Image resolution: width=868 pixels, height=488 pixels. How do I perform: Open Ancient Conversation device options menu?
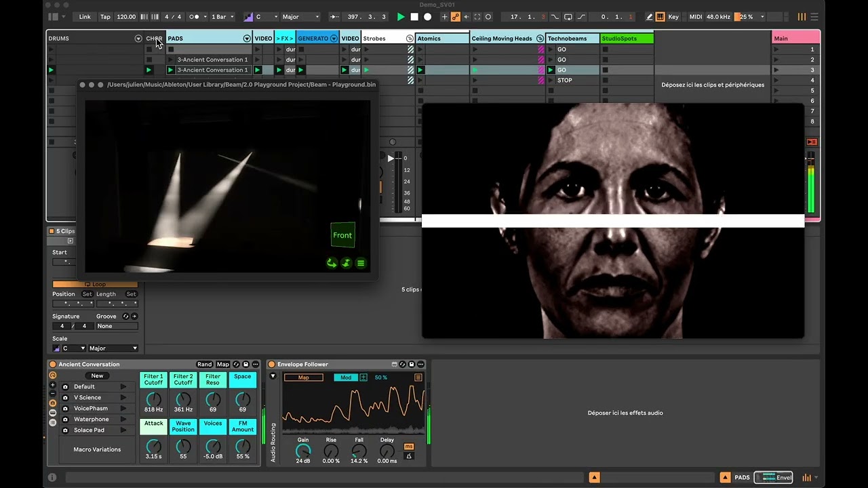256,365
